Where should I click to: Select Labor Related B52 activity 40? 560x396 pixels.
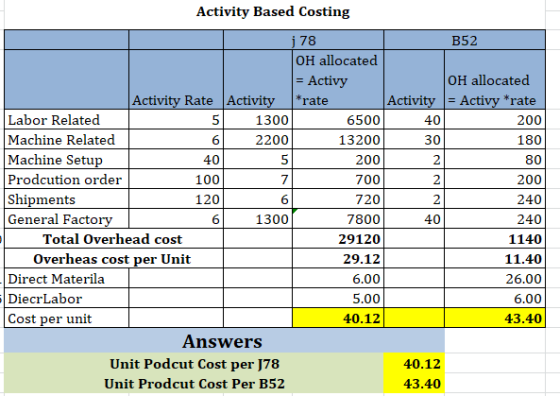[x=414, y=120]
